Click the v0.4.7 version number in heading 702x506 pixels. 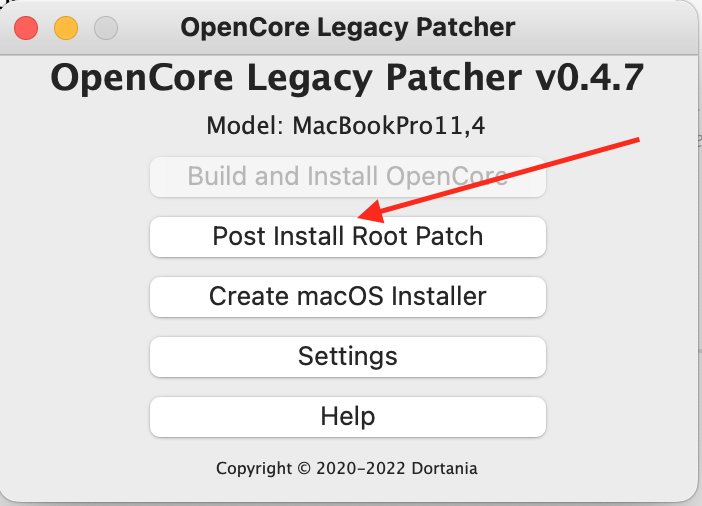point(590,78)
